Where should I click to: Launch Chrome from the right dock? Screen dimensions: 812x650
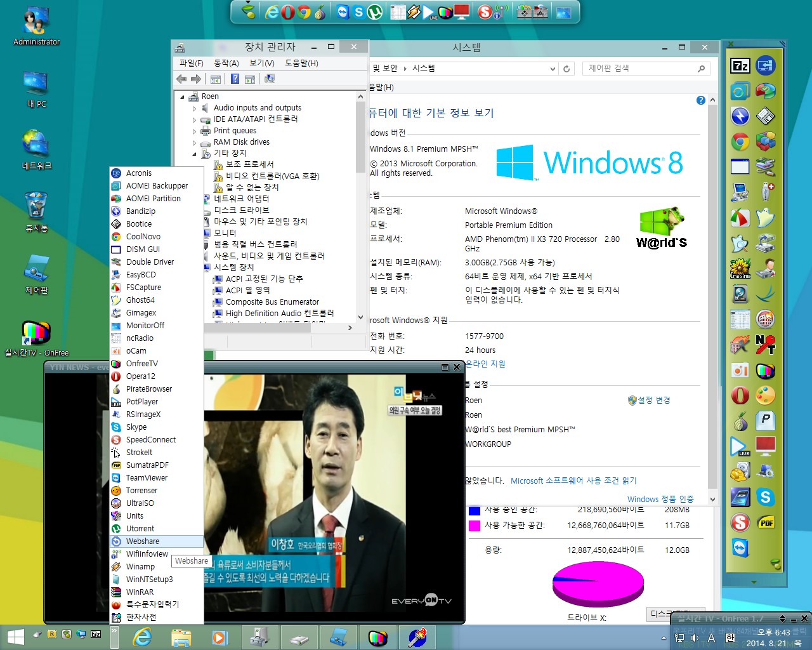740,142
